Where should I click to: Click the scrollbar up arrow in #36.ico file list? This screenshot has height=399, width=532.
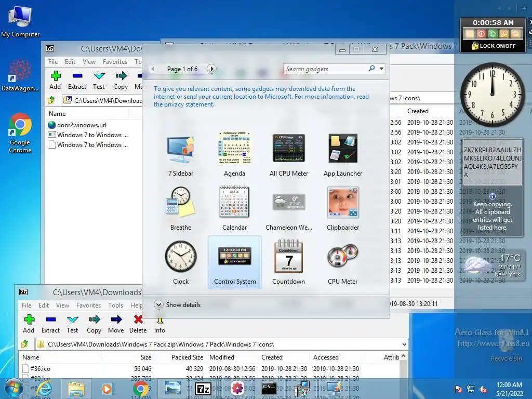coord(403,356)
